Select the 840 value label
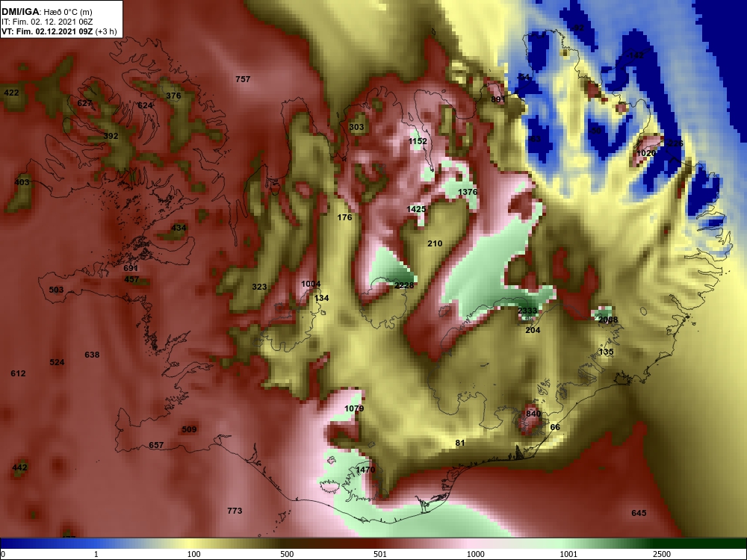 coord(533,414)
